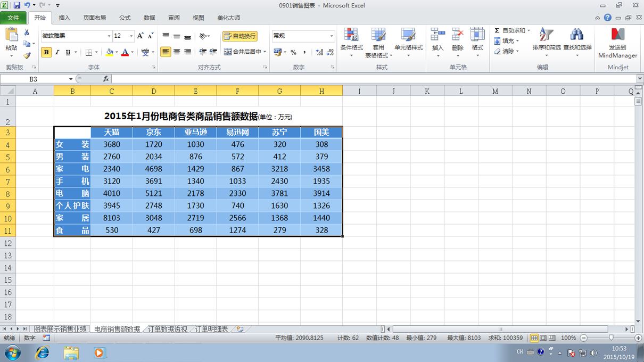Toggle Underline formatting

click(68, 52)
